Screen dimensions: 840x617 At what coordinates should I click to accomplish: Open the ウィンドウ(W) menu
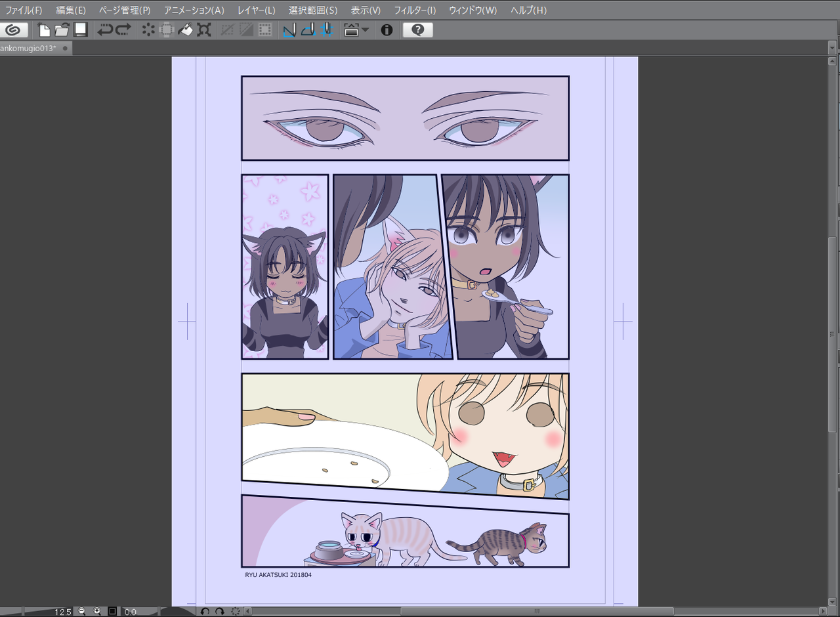tap(472, 11)
